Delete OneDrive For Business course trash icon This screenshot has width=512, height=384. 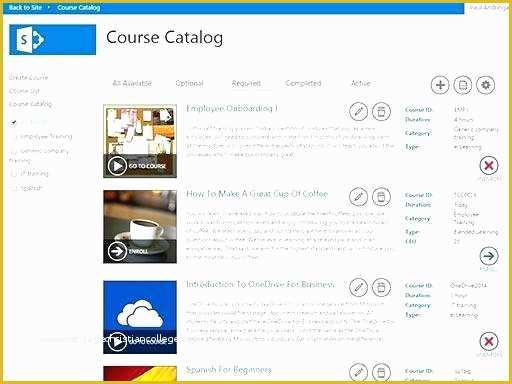(381, 287)
